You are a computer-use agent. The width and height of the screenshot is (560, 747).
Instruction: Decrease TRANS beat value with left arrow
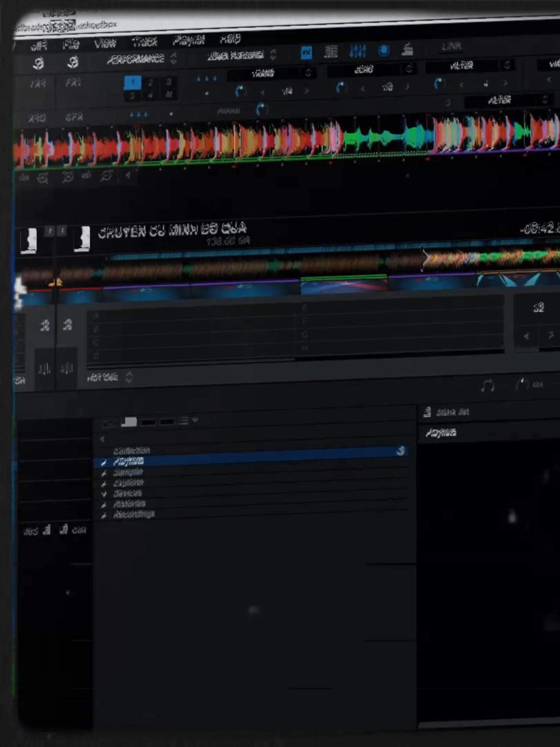pos(263,92)
